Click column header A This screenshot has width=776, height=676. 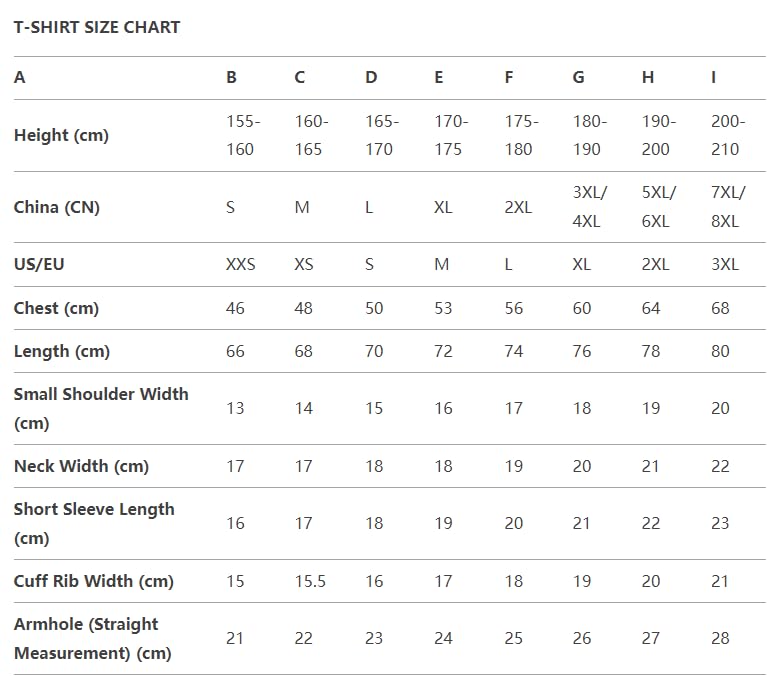[20, 77]
